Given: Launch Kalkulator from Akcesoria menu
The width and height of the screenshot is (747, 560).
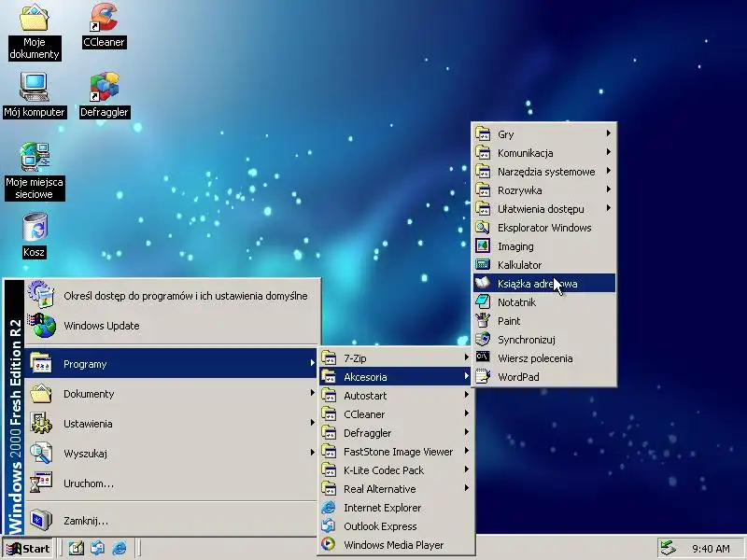Looking at the screenshot, I should coord(544,265).
